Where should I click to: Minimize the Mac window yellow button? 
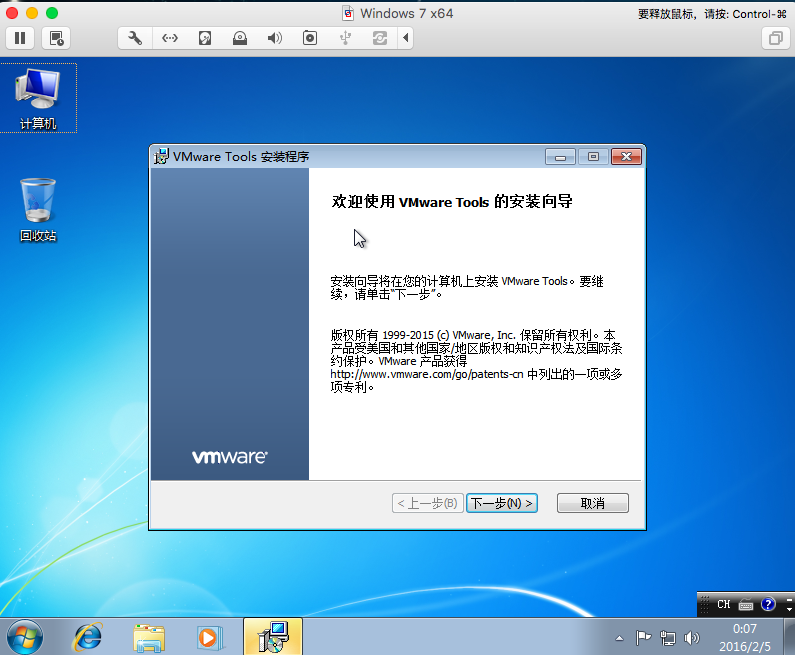pyautogui.click(x=32, y=13)
